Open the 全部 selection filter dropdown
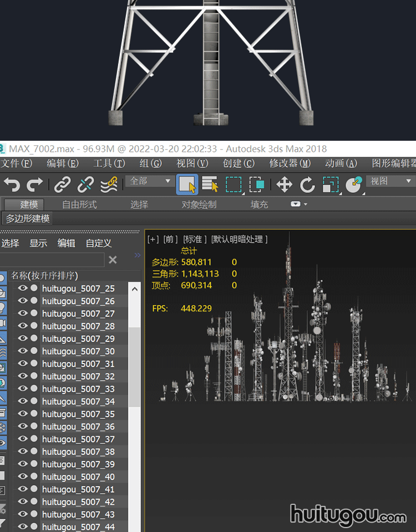The height and width of the screenshot is (532, 416). point(150,181)
